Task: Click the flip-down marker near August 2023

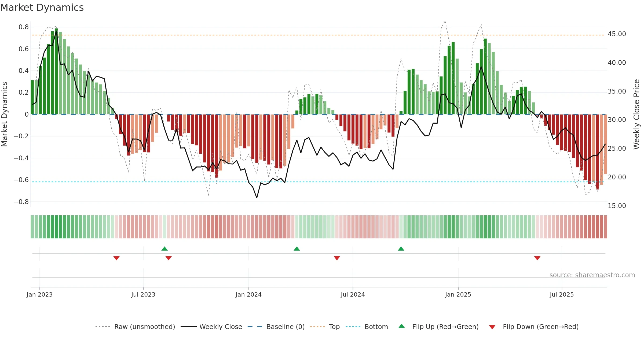Action: [169, 258]
